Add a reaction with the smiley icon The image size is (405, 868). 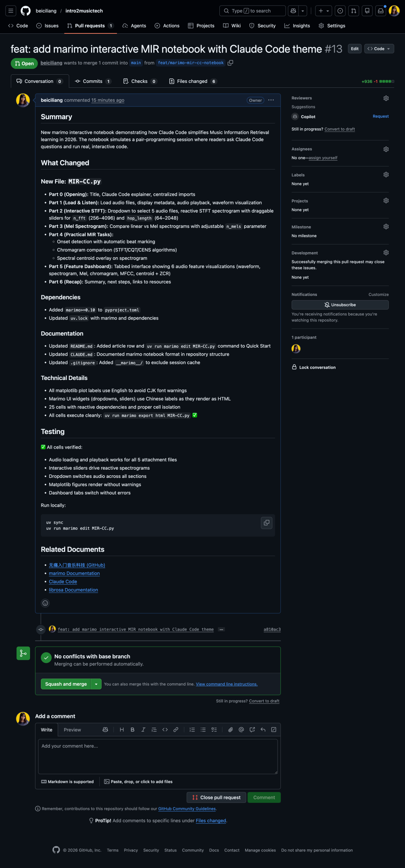tap(45, 603)
